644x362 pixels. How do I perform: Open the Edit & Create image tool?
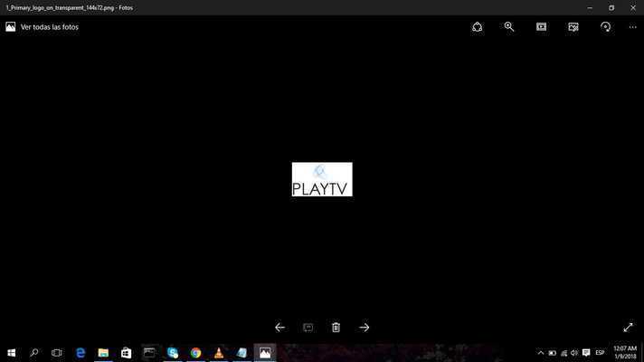click(x=573, y=27)
